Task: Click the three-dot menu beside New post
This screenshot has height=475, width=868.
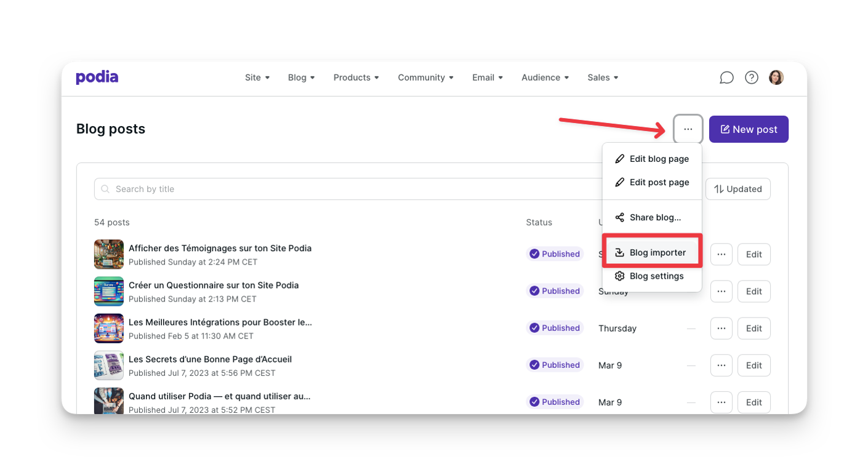Action: point(688,129)
